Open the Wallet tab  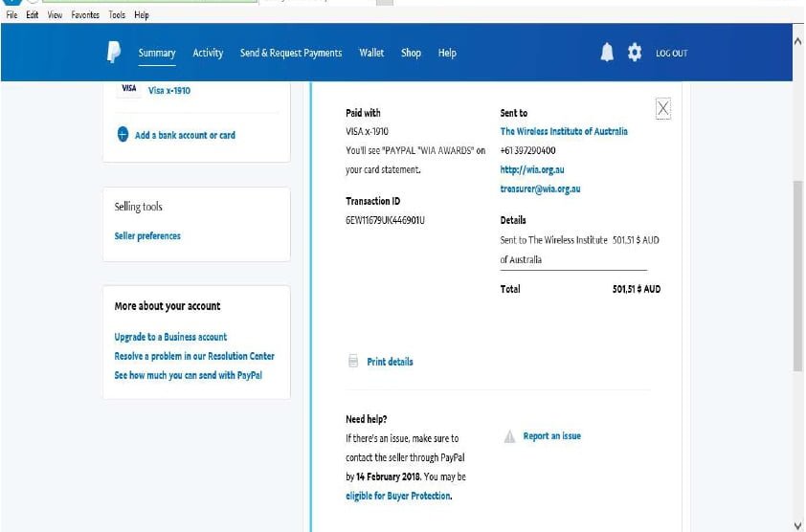coord(371,53)
